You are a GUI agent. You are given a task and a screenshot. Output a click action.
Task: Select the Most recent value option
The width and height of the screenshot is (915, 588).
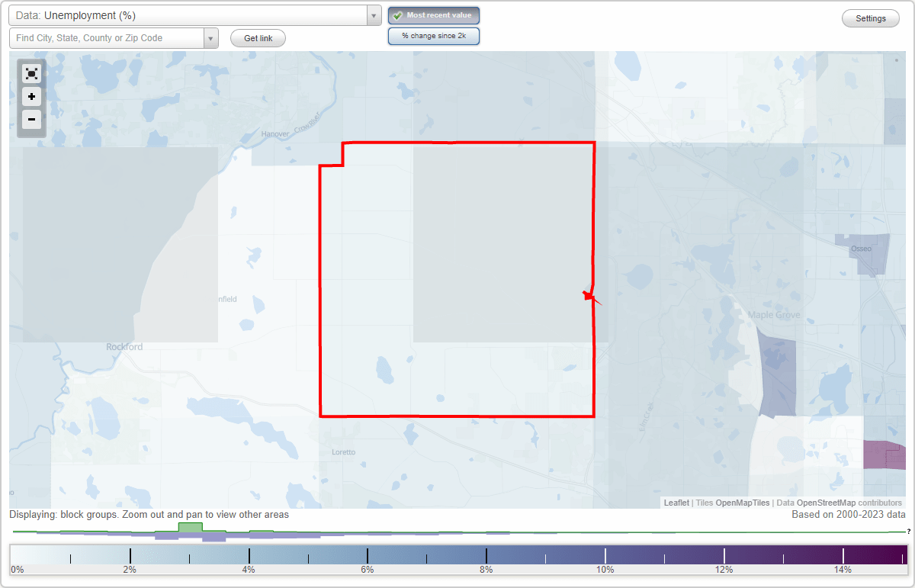434,15
